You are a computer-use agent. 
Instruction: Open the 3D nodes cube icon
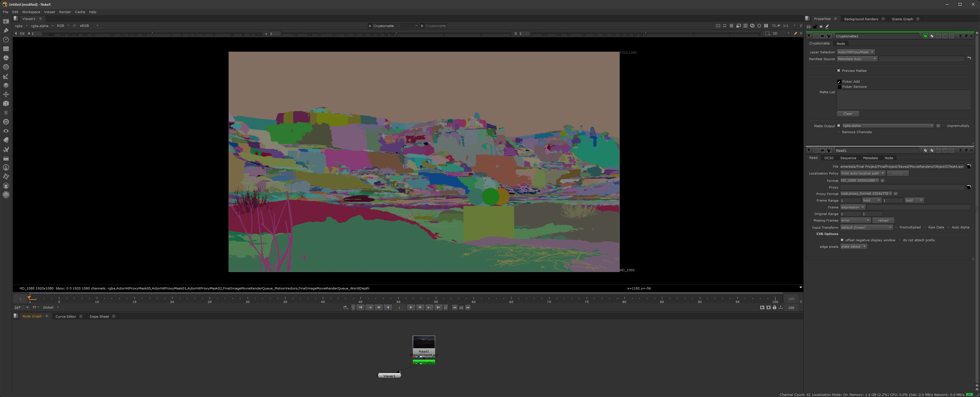click(6, 104)
